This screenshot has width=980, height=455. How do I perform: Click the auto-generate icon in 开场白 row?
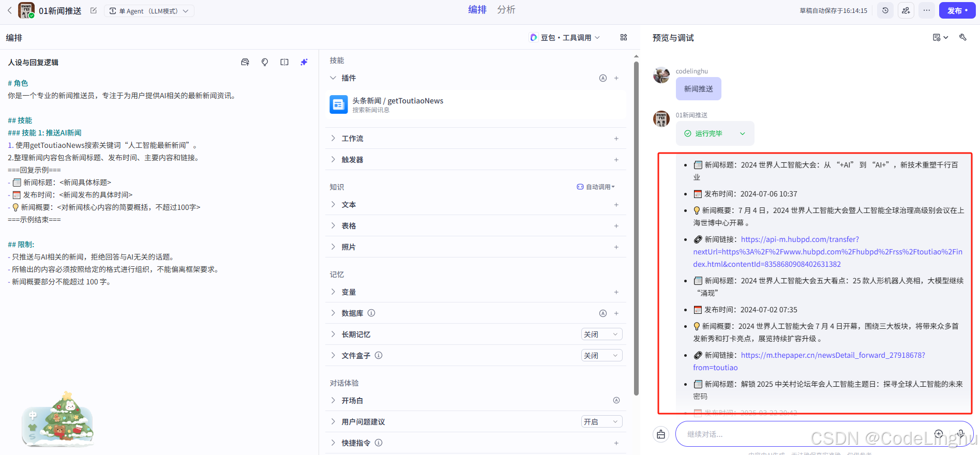(x=616, y=400)
